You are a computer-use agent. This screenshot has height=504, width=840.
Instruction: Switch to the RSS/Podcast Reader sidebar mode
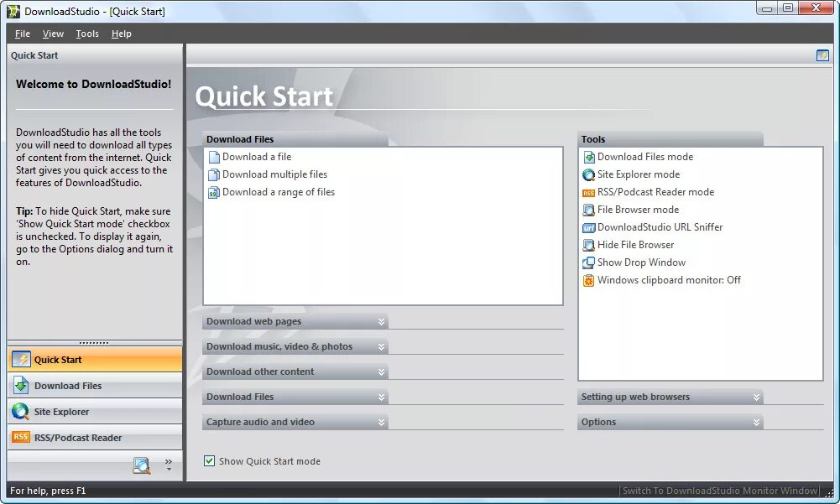click(95, 437)
